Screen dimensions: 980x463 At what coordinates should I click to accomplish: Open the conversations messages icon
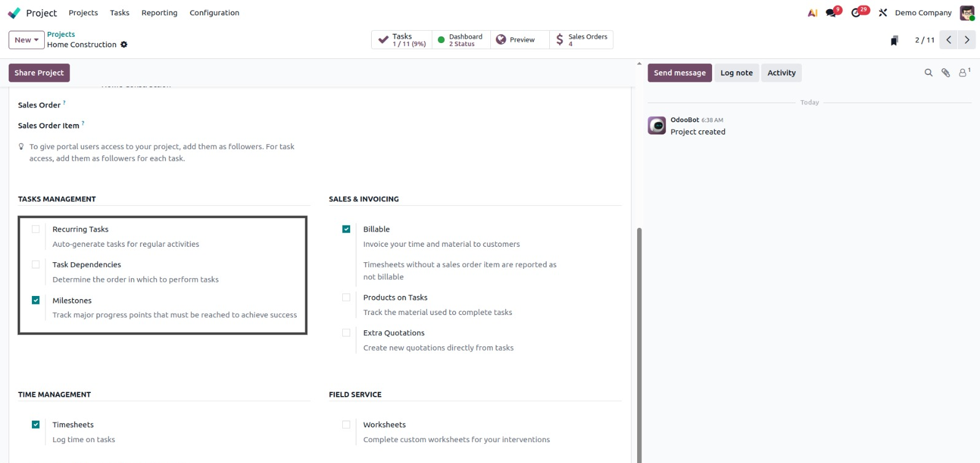(831, 13)
